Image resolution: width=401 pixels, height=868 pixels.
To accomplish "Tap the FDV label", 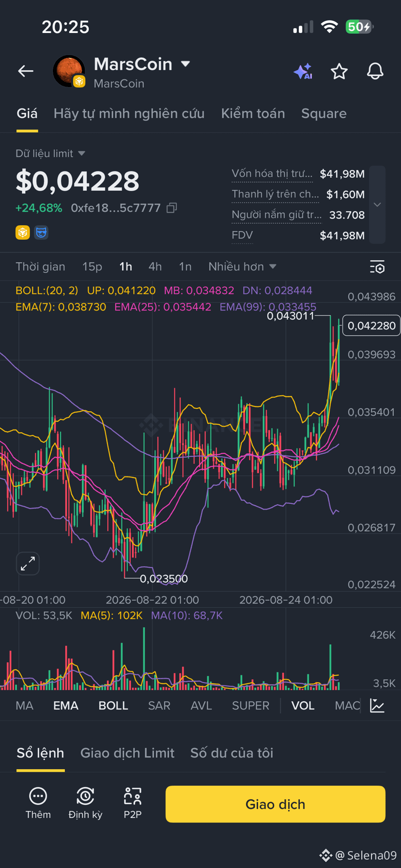I will tap(242, 235).
